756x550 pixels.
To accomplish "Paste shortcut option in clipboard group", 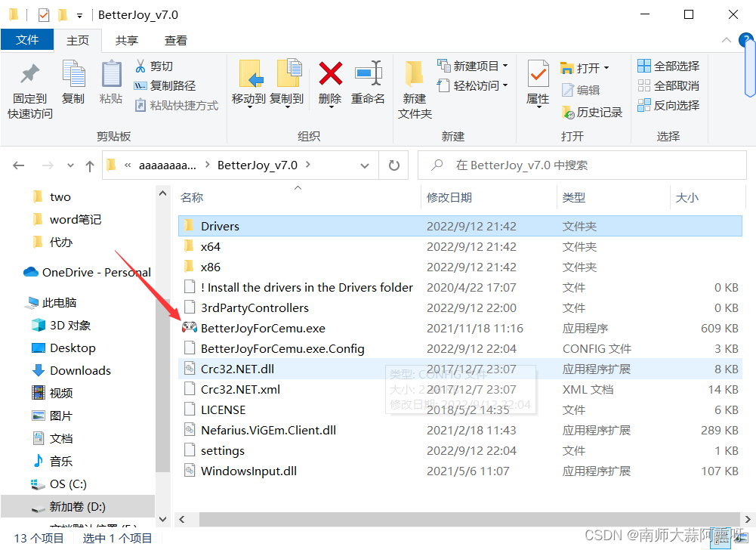I will click(x=177, y=105).
